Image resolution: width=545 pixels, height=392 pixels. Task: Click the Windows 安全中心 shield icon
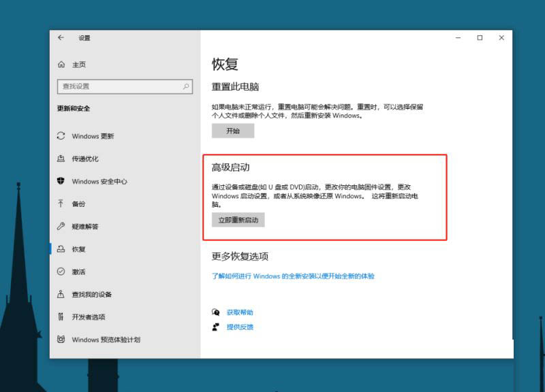(61, 181)
